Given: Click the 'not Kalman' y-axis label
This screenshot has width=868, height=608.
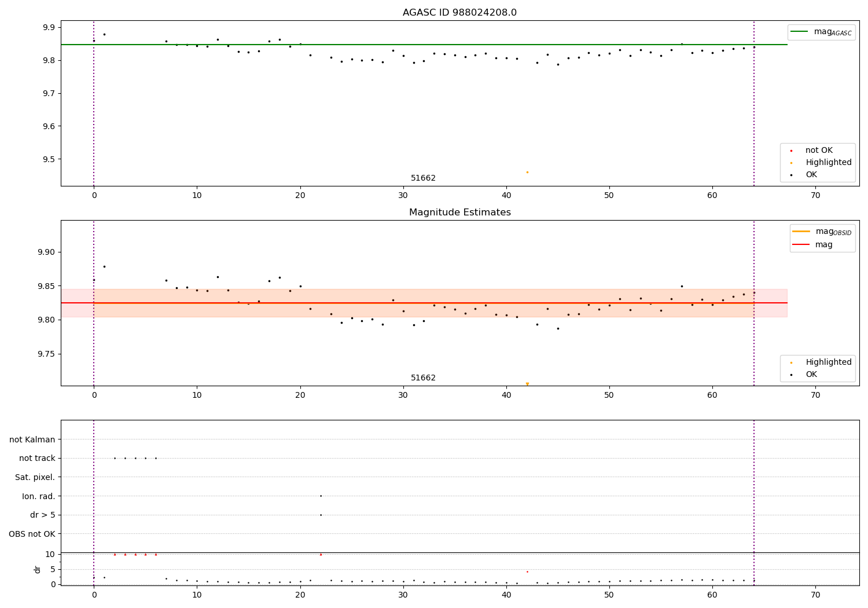Looking at the screenshot, I should click(32, 440).
